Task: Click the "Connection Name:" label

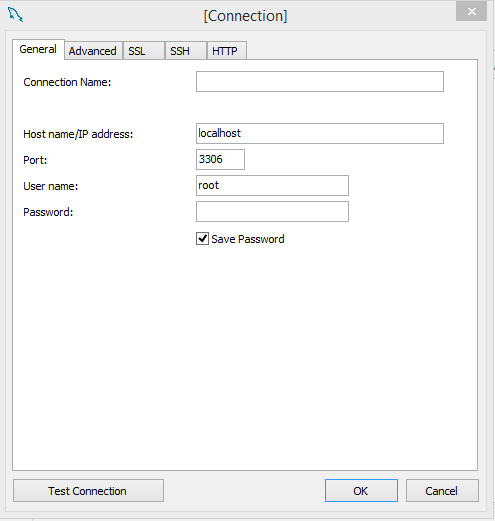Action: tap(67, 82)
